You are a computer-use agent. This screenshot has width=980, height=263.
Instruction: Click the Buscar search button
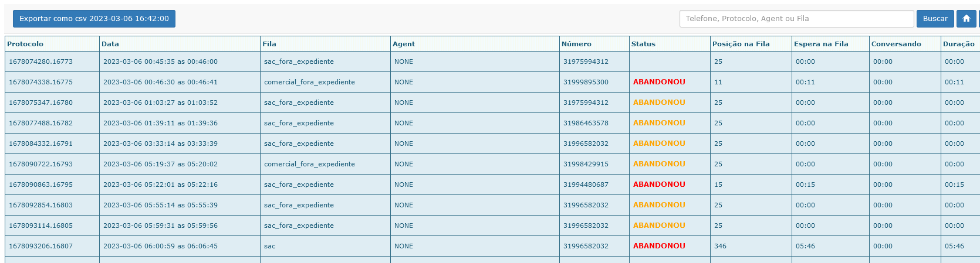click(935, 19)
